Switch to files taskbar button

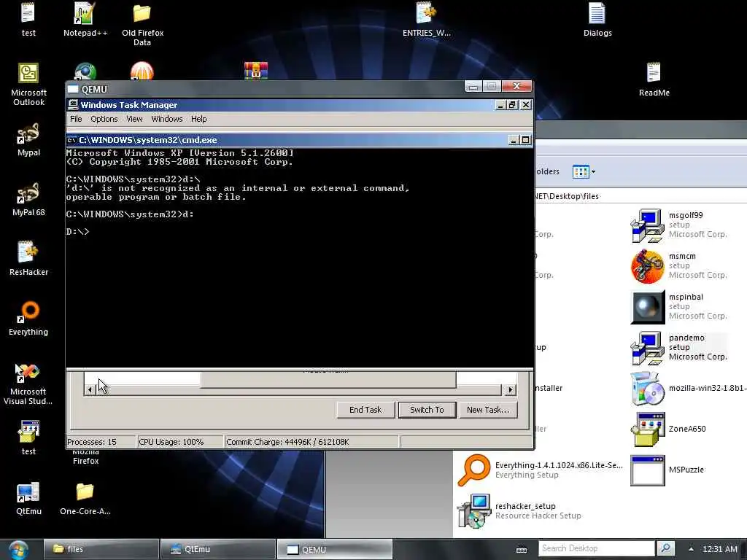[x=101, y=550]
